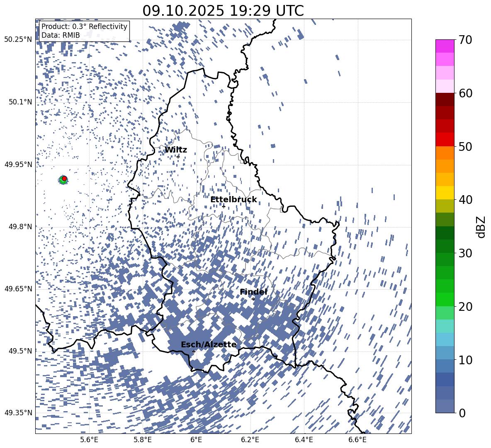This screenshot has height=448, width=491.
Task: Pick the bright red swatch just above 50 dBZ
Action: tap(445, 140)
